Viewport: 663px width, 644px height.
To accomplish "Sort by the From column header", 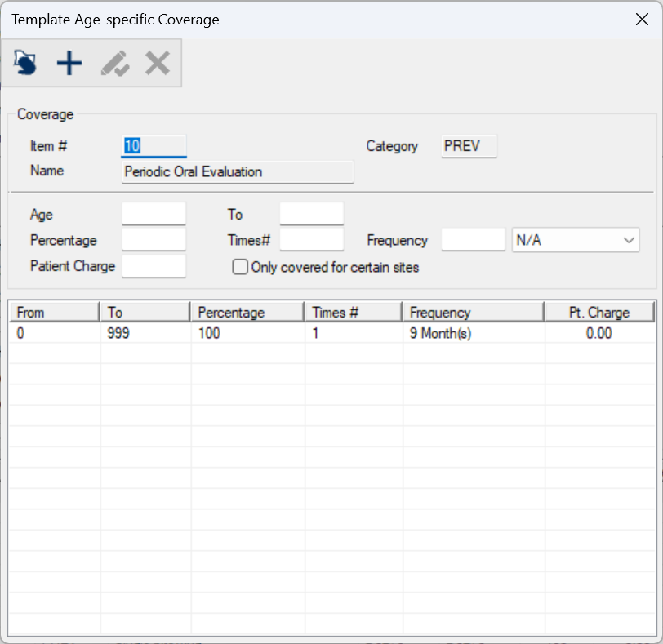I will click(x=54, y=313).
